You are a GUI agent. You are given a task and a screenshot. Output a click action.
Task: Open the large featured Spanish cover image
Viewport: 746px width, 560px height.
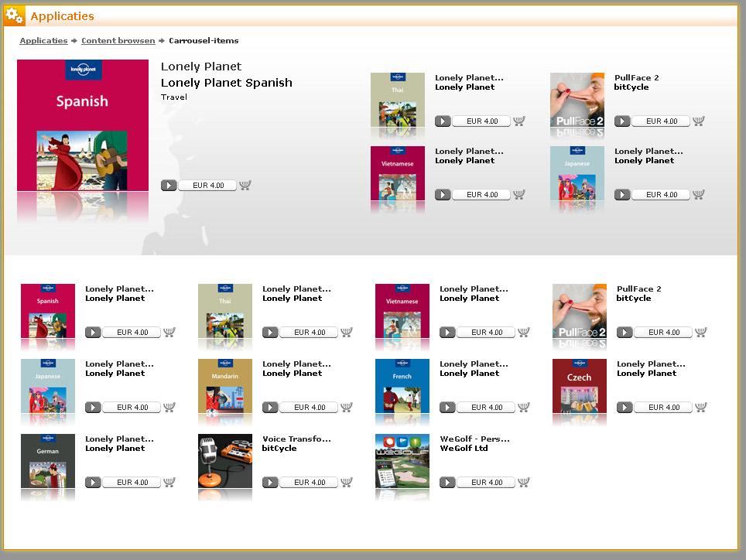tap(83, 125)
